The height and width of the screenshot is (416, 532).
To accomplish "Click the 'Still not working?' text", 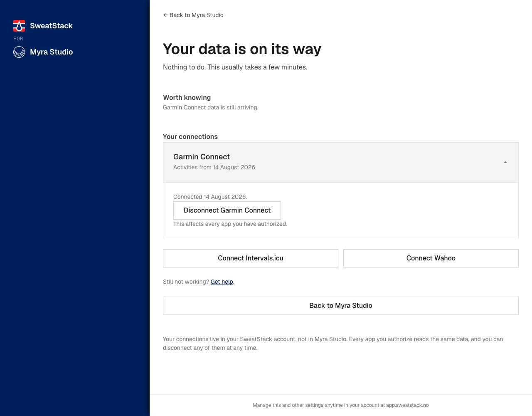I will click(186, 282).
